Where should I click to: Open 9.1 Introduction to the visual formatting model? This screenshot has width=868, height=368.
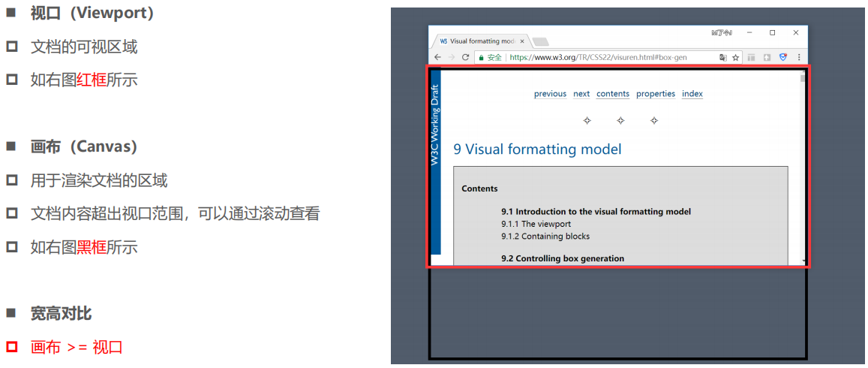[x=596, y=211]
